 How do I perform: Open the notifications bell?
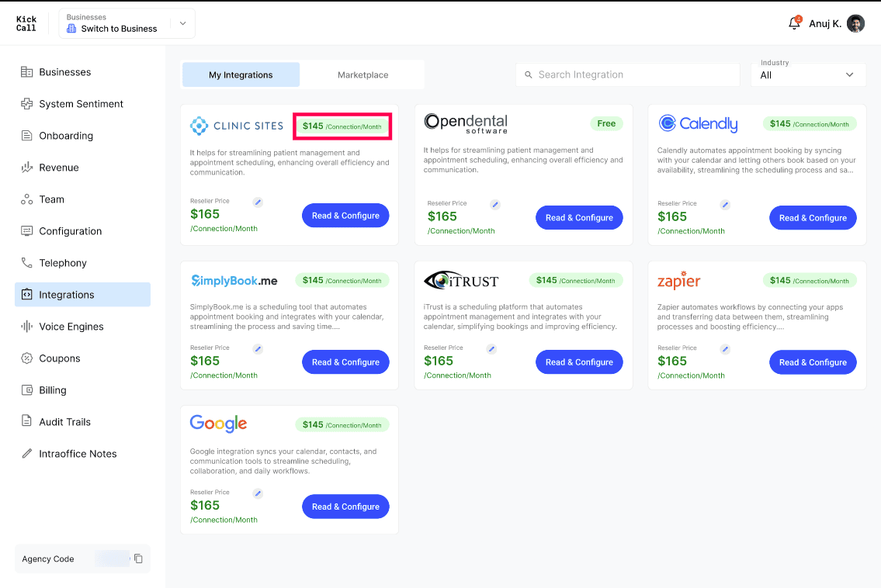(x=795, y=23)
